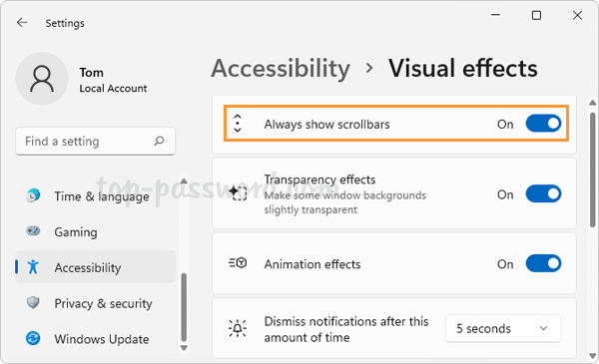Image resolution: width=599 pixels, height=364 pixels.
Task: Open the 5 seconds notification dropdown
Action: point(503,328)
